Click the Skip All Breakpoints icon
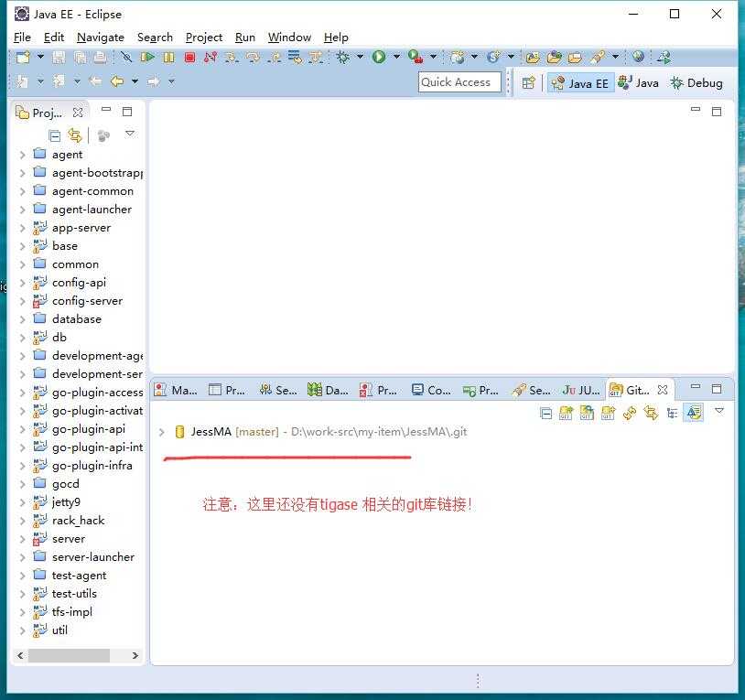Image resolution: width=745 pixels, height=700 pixels. coord(126,58)
